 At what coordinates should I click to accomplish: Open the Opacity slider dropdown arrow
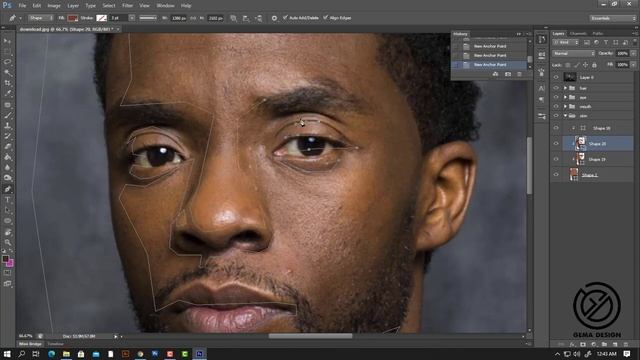(633, 53)
